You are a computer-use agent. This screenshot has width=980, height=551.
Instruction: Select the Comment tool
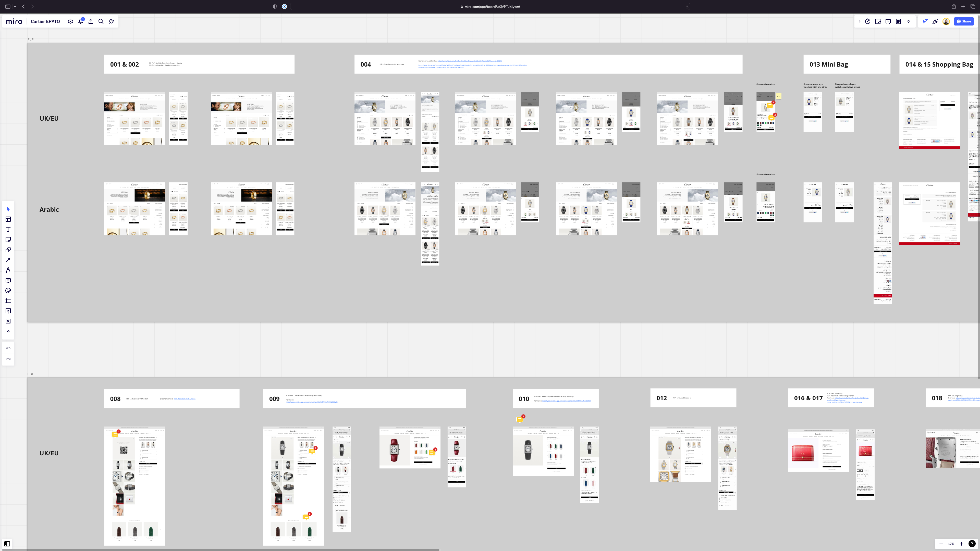(8, 281)
